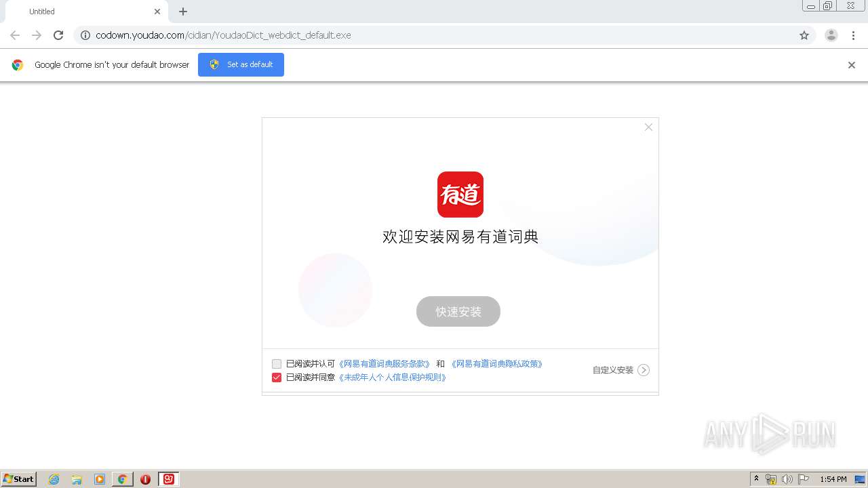Click the 快速安装 quick install button
868x488 pixels.
[x=458, y=312]
